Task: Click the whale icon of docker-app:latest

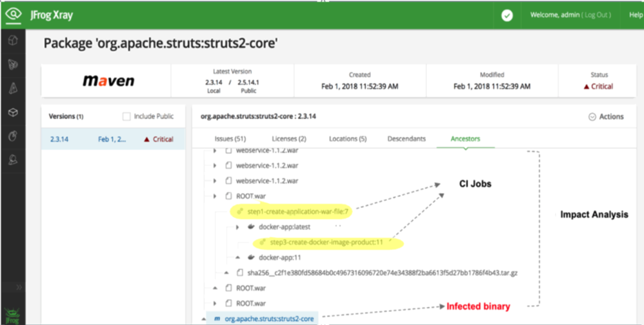Action: click(x=252, y=227)
